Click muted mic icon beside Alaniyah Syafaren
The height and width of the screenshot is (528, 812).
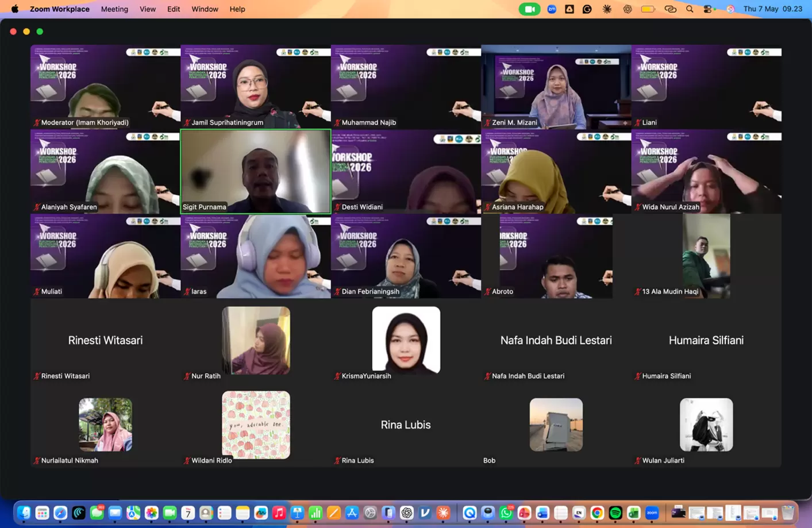click(x=37, y=207)
